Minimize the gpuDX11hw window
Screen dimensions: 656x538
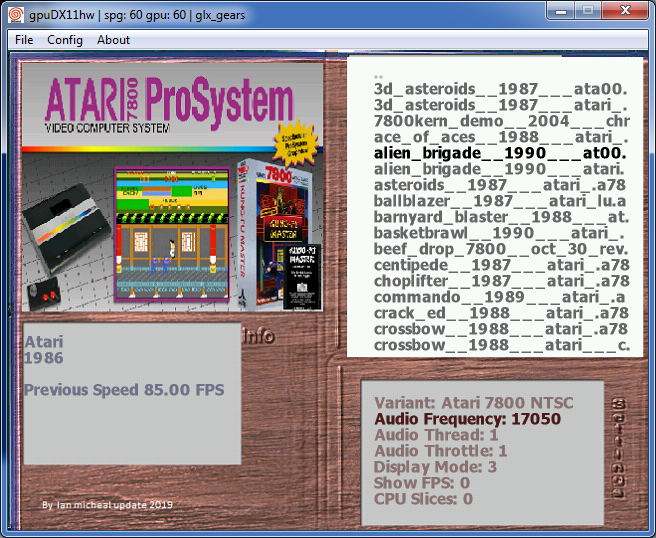(561, 10)
